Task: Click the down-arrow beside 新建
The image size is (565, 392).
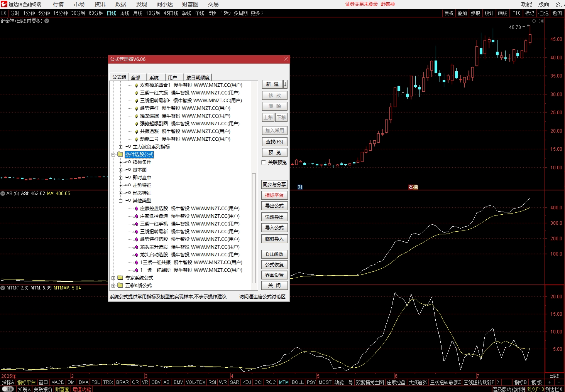Action: coord(285,84)
